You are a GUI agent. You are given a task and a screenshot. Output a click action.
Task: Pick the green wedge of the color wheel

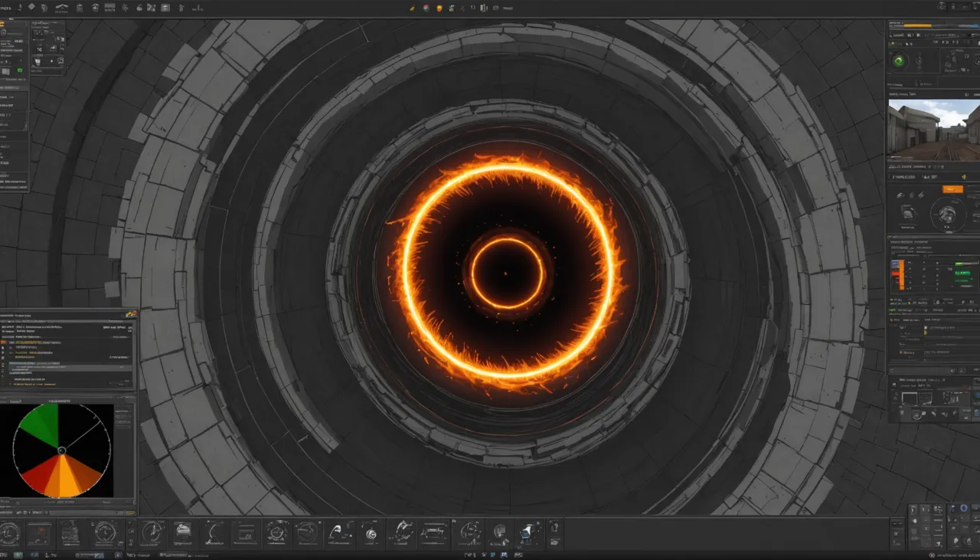click(41, 425)
